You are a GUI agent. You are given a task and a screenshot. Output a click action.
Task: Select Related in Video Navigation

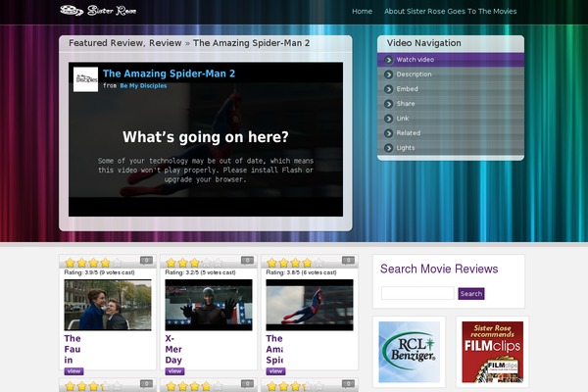(451, 133)
